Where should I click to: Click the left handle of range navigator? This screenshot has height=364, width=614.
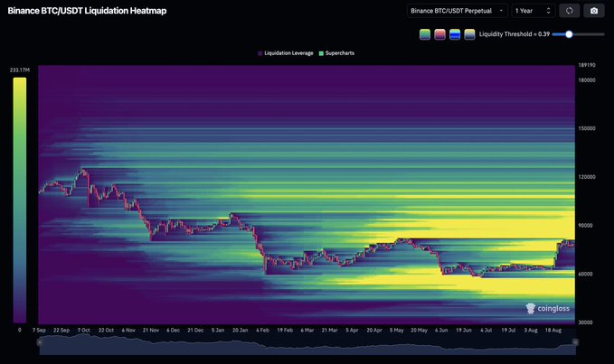(39, 342)
